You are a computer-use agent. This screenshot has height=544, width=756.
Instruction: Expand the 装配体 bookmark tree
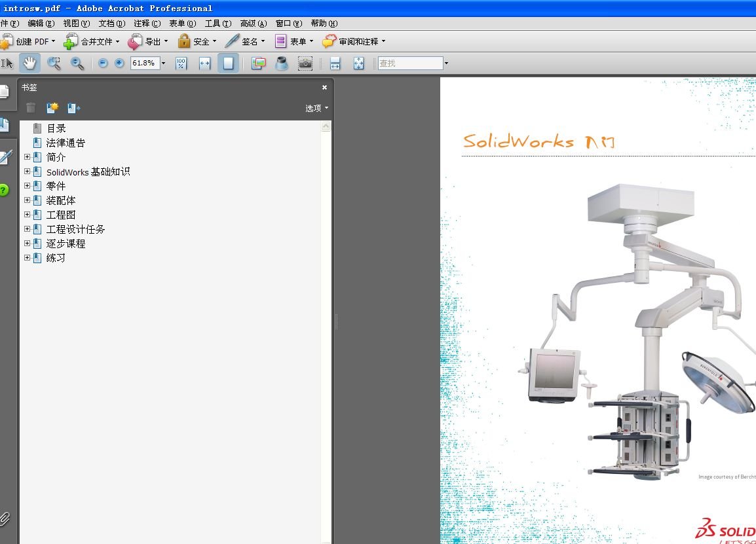(x=26, y=200)
